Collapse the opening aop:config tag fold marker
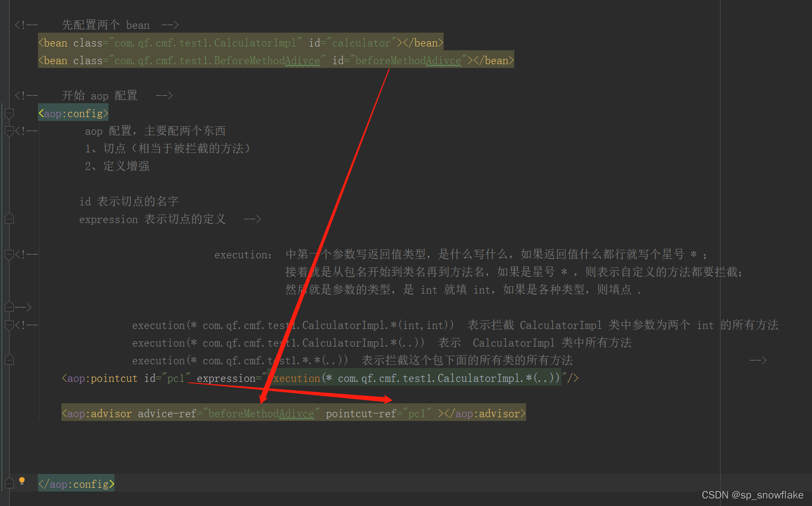 (9, 113)
